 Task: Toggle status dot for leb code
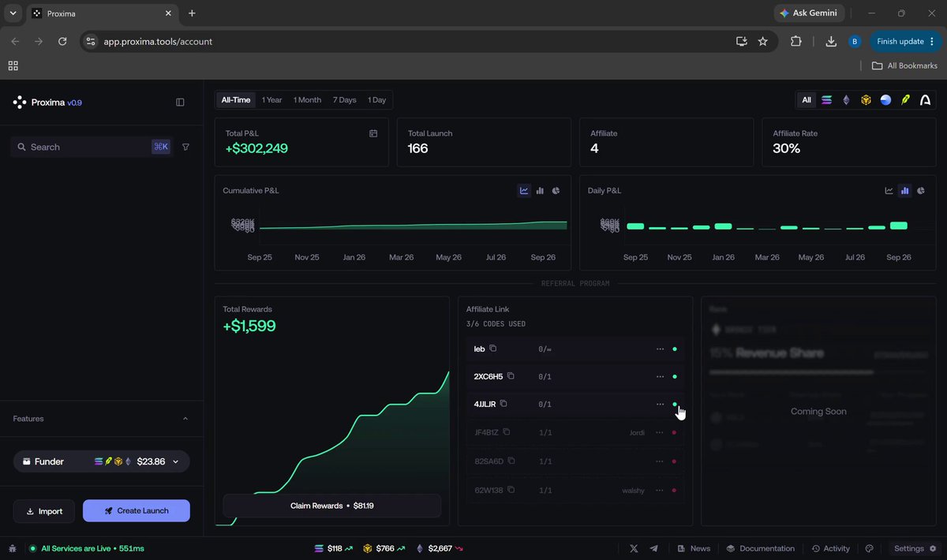[675, 349]
